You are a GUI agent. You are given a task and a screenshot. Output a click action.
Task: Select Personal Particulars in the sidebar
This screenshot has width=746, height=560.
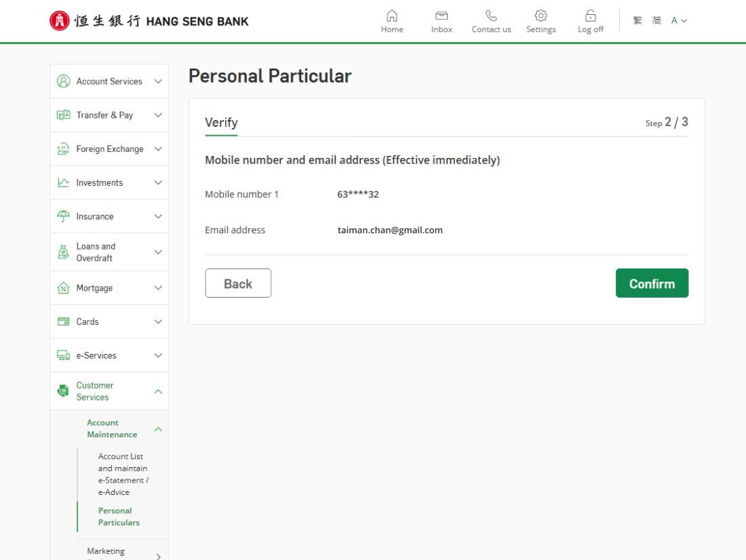click(x=119, y=517)
